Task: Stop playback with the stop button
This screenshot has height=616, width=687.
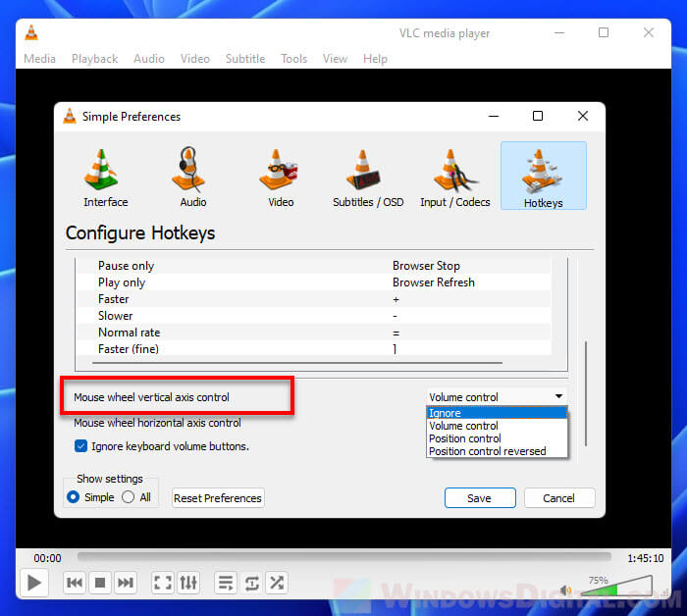Action: pyautogui.click(x=100, y=583)
